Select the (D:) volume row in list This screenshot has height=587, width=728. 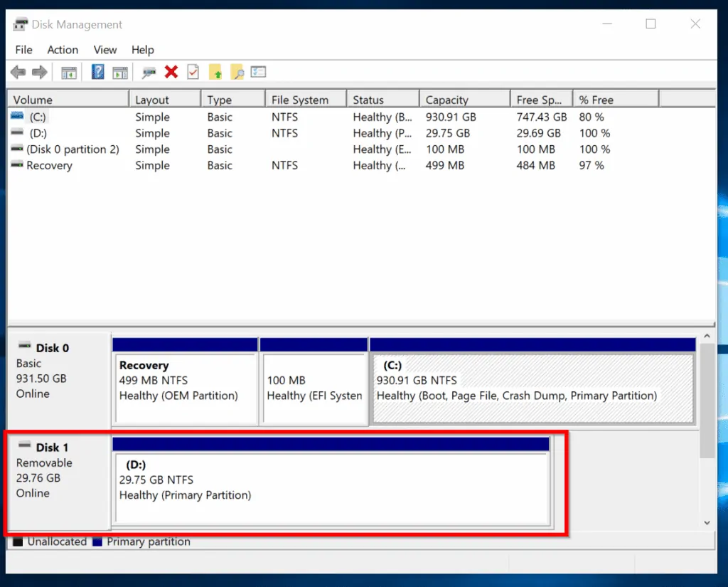click(38, 133)
